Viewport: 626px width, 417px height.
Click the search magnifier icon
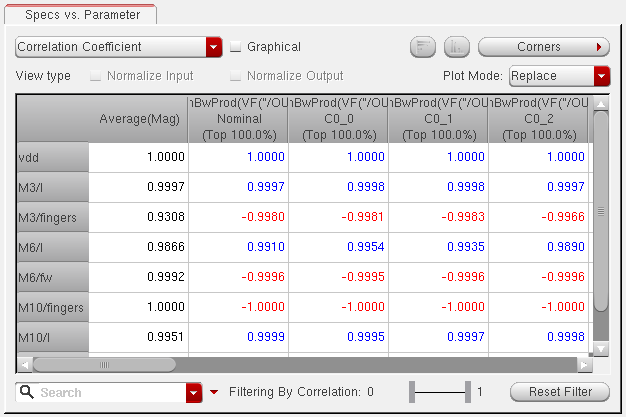27,393
